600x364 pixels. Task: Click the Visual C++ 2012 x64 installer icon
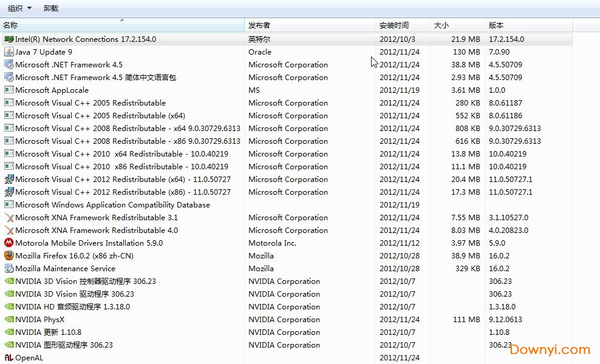click(9, 179)
